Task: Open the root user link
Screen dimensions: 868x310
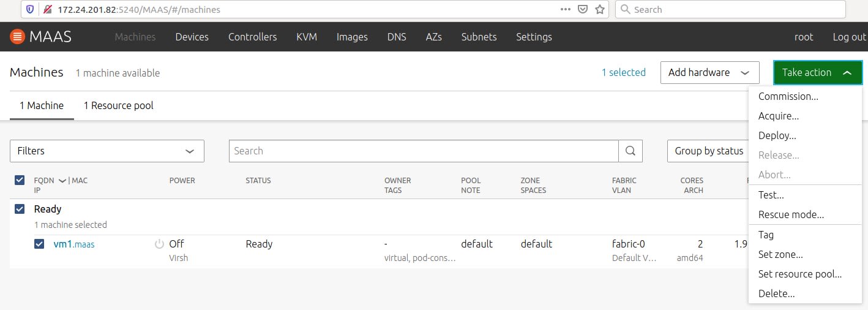Action: [x=804, y=37]
